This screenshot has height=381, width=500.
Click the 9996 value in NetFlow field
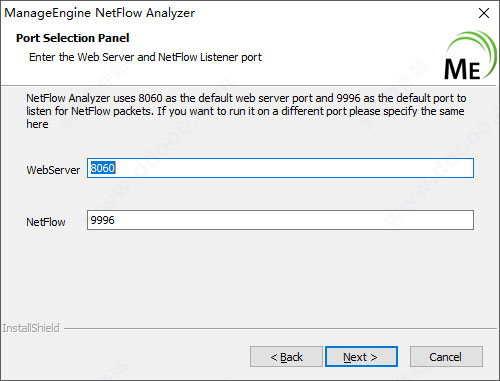click(103, 220)
